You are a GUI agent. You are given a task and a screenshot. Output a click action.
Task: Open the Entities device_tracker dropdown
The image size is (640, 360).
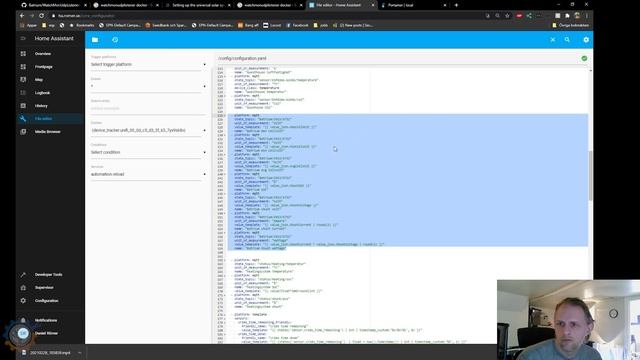pyautogui.click(x=148, y=130)
